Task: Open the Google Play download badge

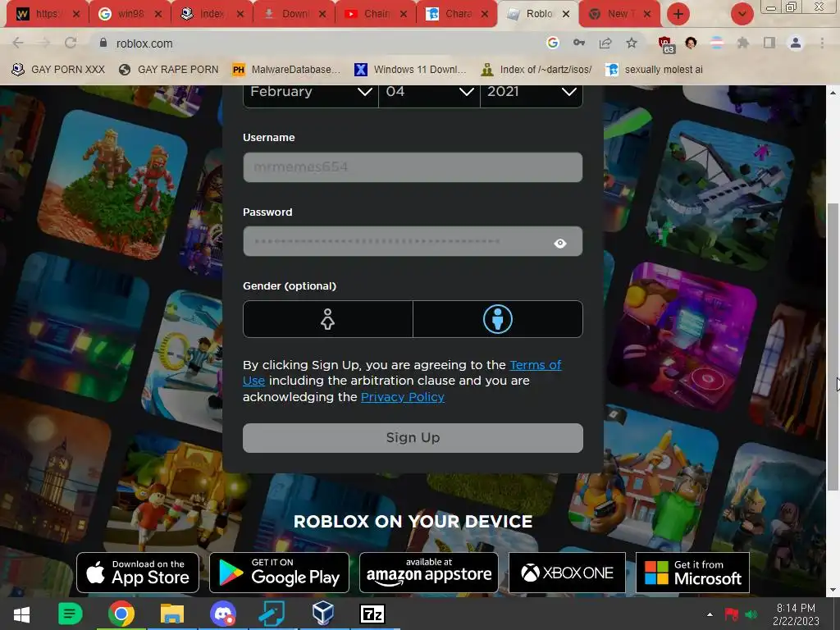Action: [279, 573]
